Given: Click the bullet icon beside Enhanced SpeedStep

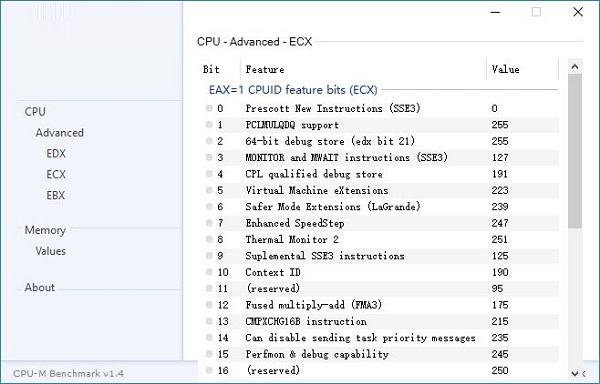Looking at the screenshot, I should pyautogui.click(x=209, y=223).
